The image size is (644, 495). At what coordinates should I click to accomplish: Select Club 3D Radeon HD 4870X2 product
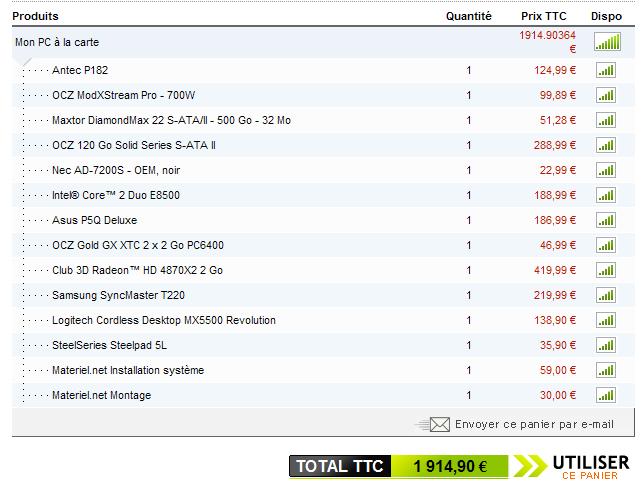[x=137, y=271]
